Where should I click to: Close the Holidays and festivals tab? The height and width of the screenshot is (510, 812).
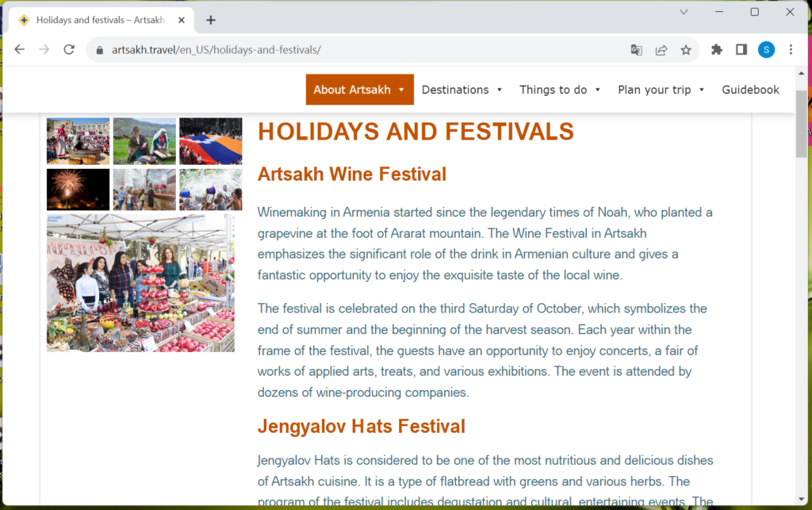183,20
